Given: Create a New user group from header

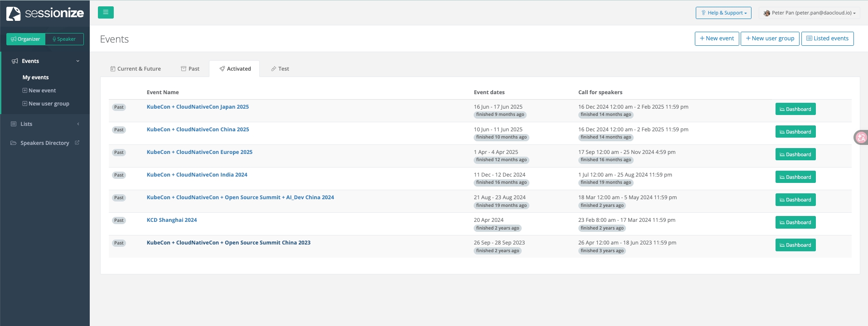Looking at the screenshot, I should [770, 38].
